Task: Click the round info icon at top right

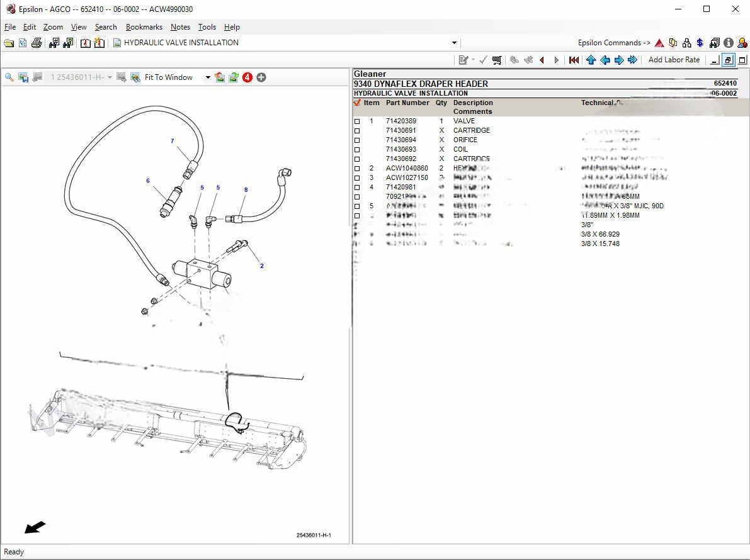Action: tap(729, 43)
